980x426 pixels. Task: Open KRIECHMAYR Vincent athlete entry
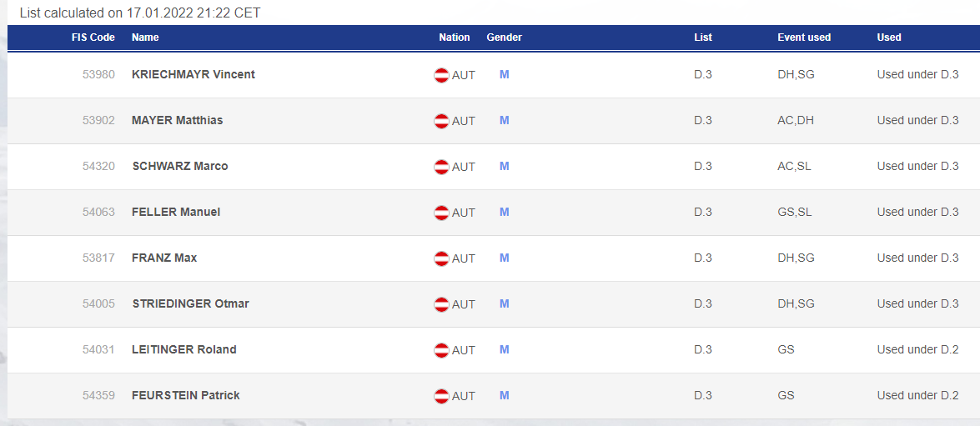[193, 74]
